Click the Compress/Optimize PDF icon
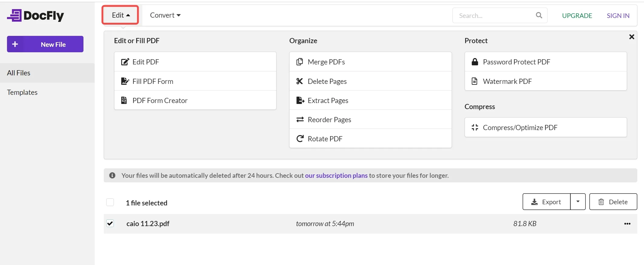This screenshot has height=265, width=644. tap(475, 128)
